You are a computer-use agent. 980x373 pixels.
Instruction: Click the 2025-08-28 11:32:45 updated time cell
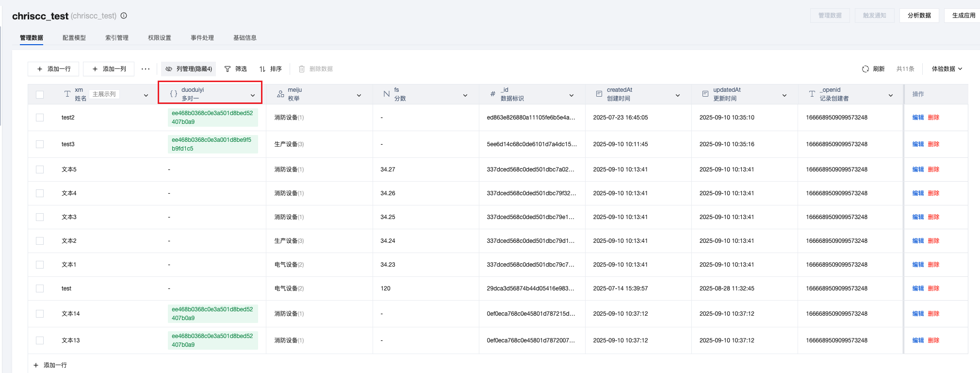click(727, 288)
